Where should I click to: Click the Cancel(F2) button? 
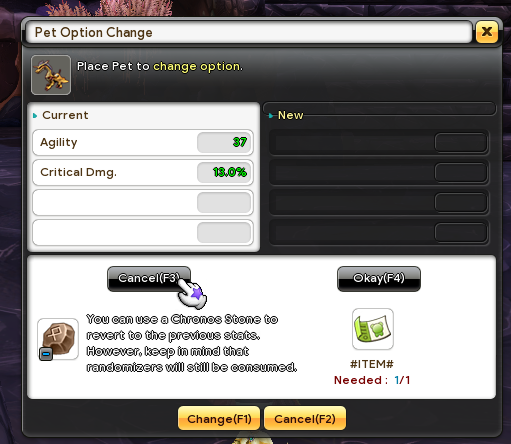[305, 418]
